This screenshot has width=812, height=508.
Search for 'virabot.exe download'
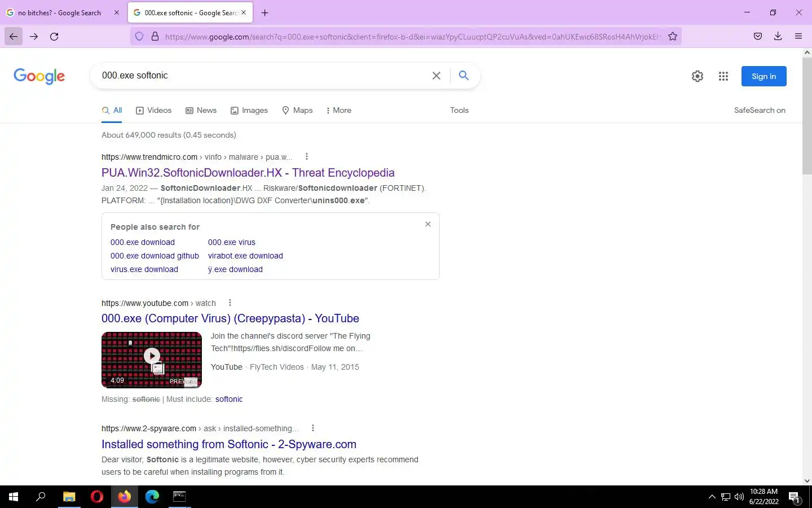click(x=245, y=256)
